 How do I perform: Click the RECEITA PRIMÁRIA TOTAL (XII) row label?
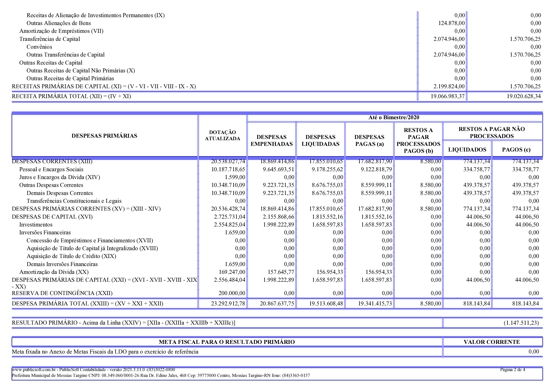tap(71, 96)
